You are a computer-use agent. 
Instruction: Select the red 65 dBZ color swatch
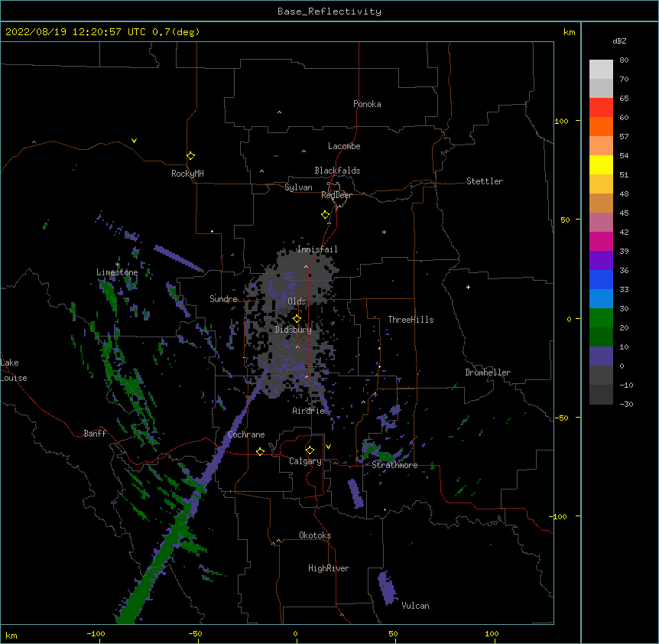(601, 107)
